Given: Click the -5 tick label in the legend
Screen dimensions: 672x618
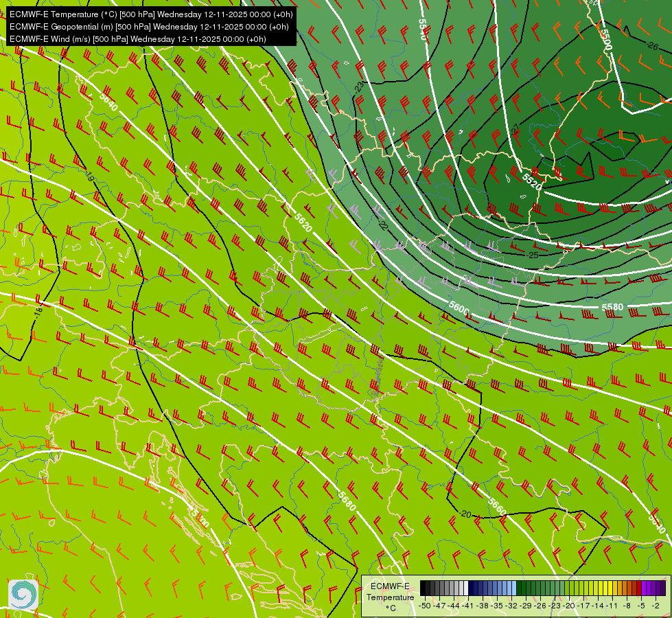Looking at the screenshot, I should point(641,606).
